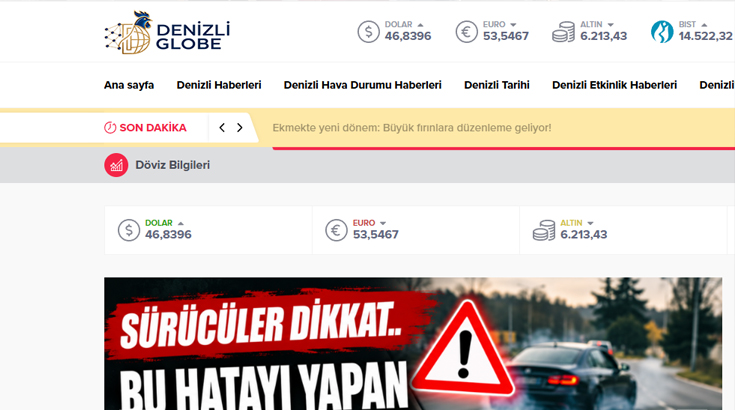The image size is (735, 410).
Task: Click the down arrow beside red EURO label
Action: (x=383, y=224)
